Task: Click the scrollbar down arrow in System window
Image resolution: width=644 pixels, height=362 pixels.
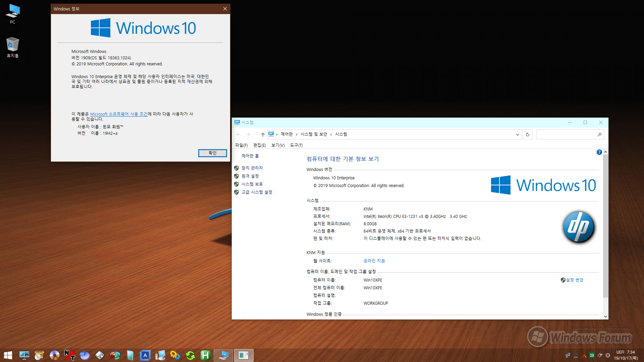Action: [605, 316]
